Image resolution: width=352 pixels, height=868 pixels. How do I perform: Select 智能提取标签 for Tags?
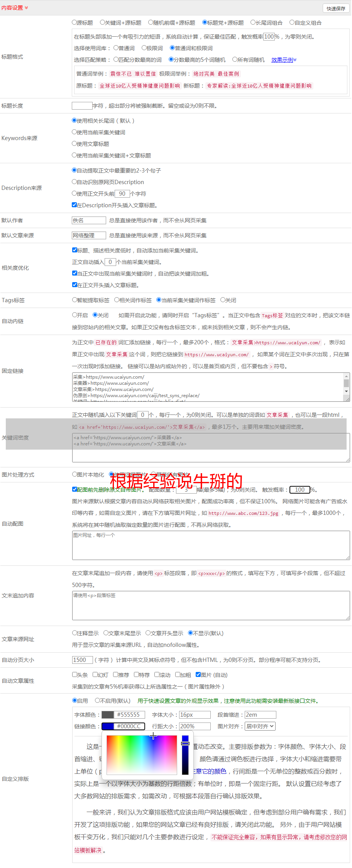tap(75, 300)
